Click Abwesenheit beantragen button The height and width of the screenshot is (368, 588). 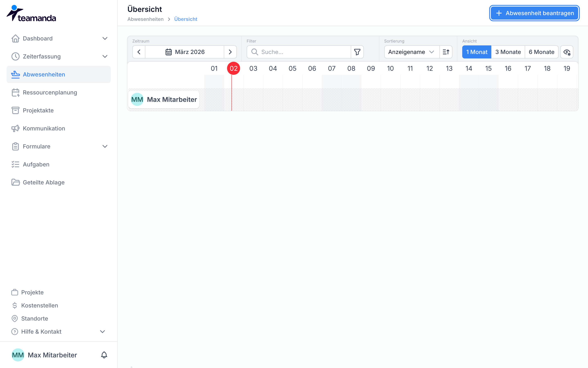point(534,13)
